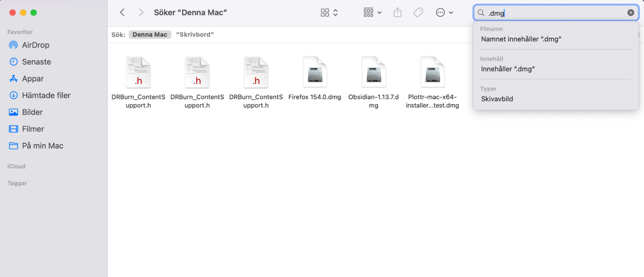This screenshot has height=277, width=644.
Task: Open Senaste in the sidebar
Action: (36, 62)
